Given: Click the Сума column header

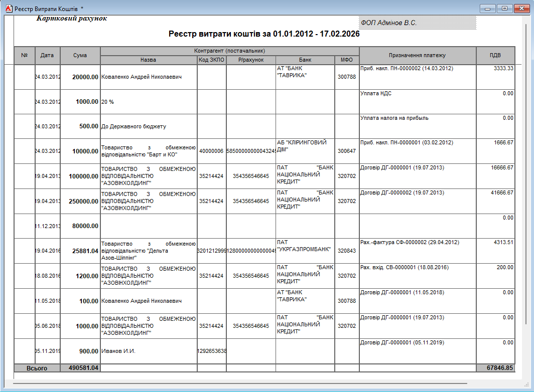Looking at the screenshot, I should tap(80, 55).
